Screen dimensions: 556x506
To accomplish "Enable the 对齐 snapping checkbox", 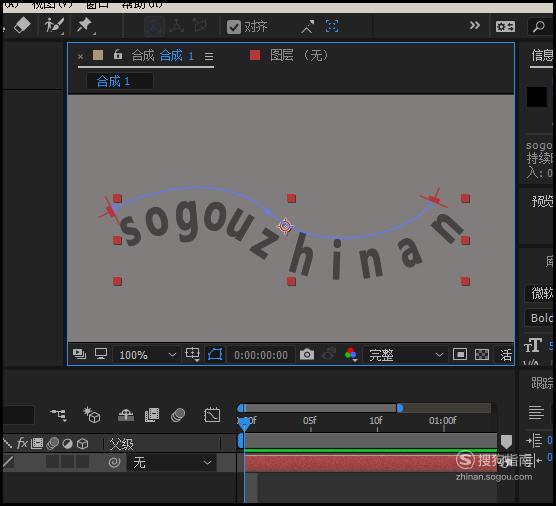I will (234, 27).
